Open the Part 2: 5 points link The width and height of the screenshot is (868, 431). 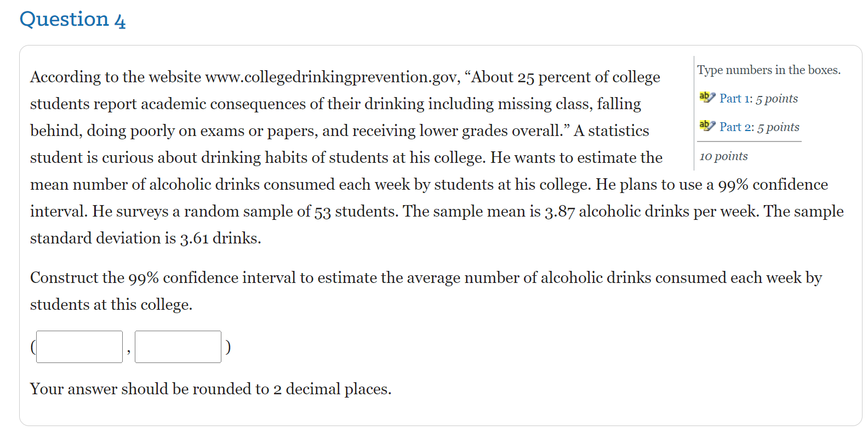(759, 127)
